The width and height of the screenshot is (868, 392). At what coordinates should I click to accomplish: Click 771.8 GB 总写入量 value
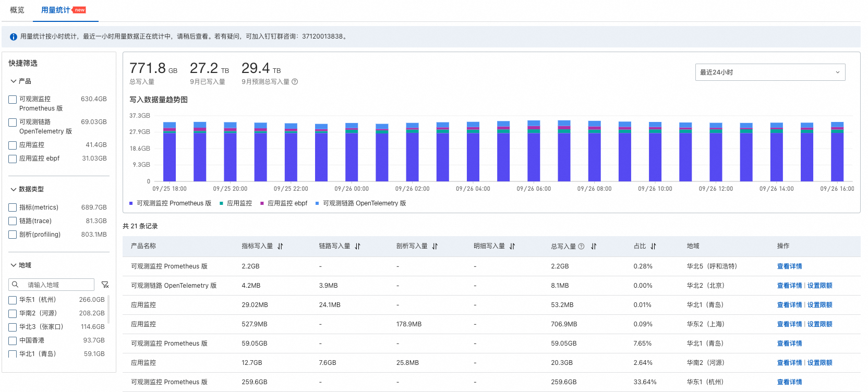point(153,68)
